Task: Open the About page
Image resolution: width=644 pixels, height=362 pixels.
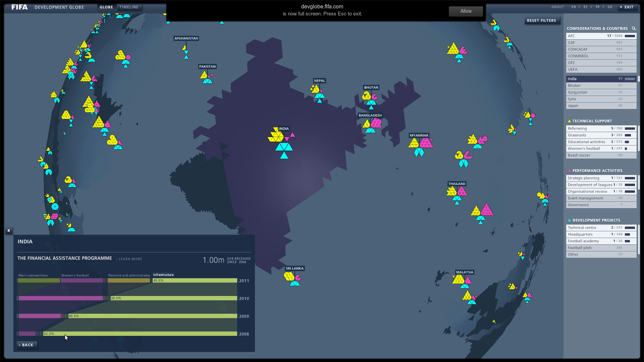Action: click(557, 7)
